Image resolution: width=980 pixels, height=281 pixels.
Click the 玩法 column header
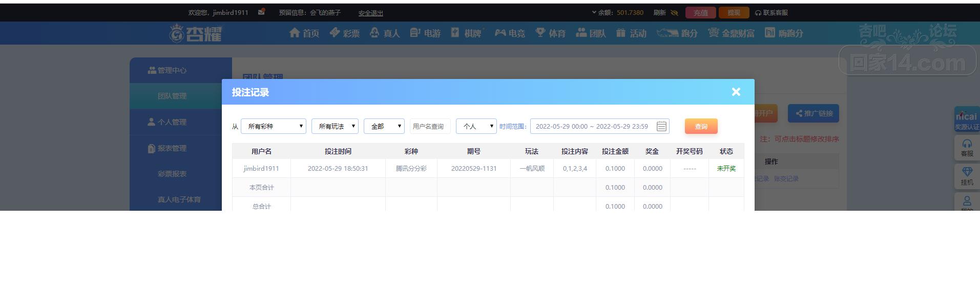(x=532, y=151)
